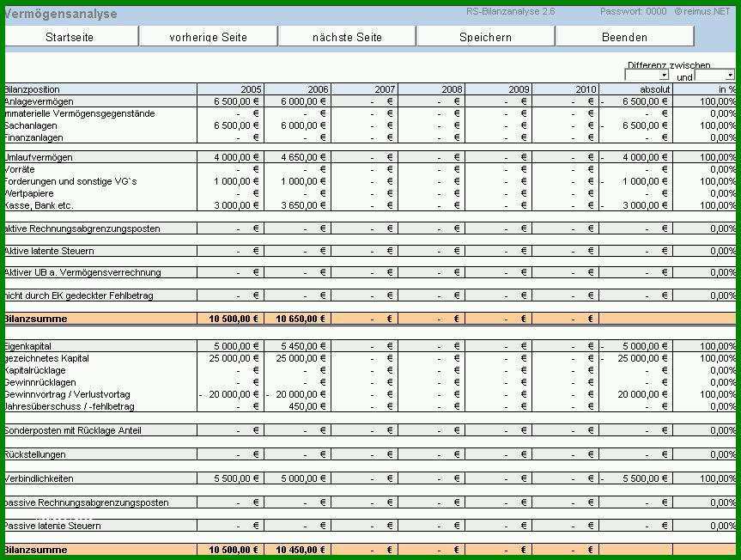
Task: Click the 10 450,00 € Bilanzsumme cell
Action: click(x=298, y=550)
